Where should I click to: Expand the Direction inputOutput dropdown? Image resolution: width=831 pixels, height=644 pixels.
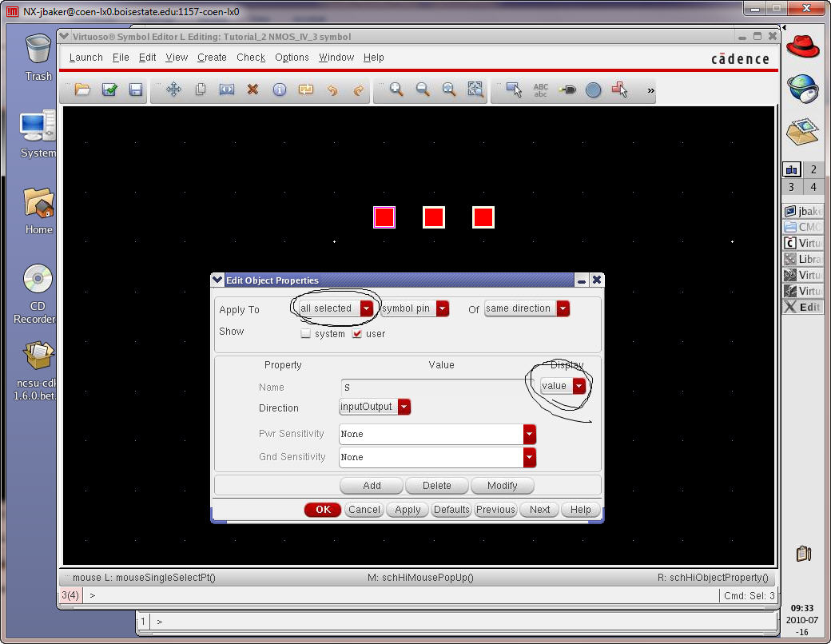404,407
